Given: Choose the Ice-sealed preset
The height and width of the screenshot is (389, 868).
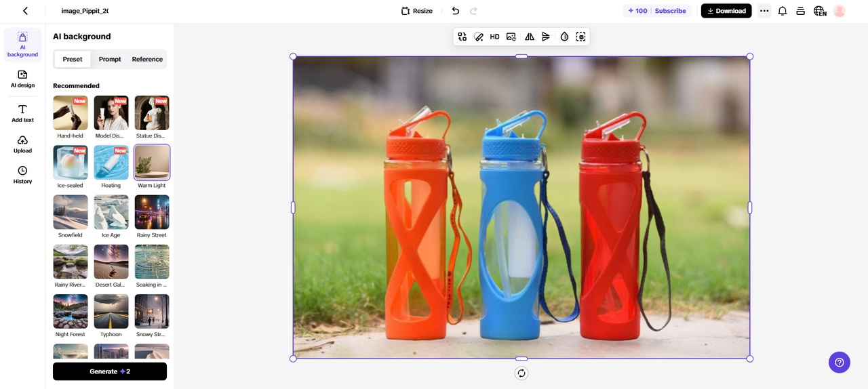Looking at the screenshot, I should pos(71,163).
